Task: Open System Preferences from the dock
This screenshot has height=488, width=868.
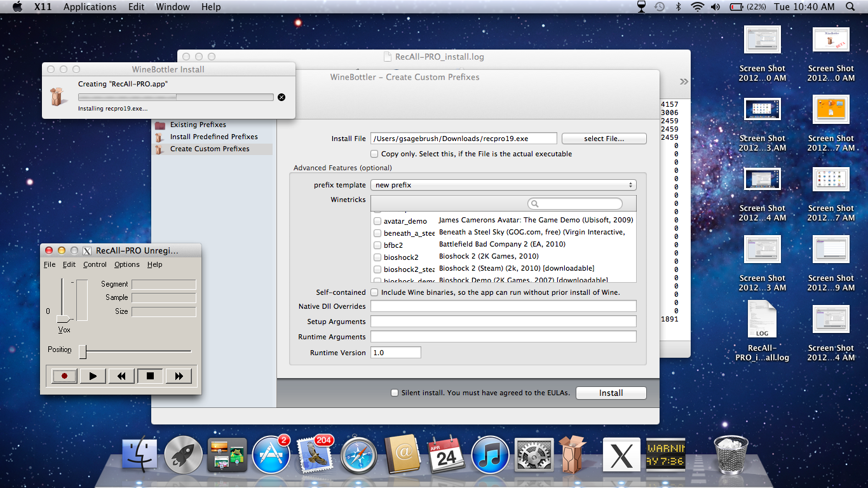Action: point(534,455)
